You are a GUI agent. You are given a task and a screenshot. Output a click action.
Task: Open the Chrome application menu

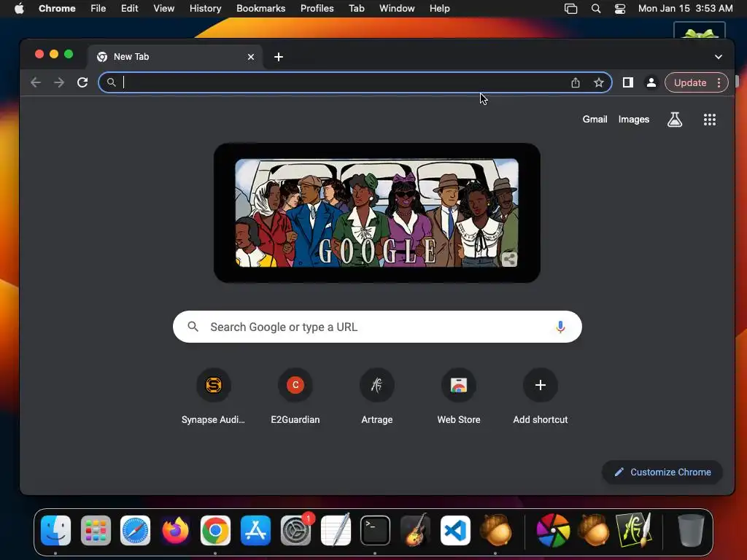(x=57, y=9)
